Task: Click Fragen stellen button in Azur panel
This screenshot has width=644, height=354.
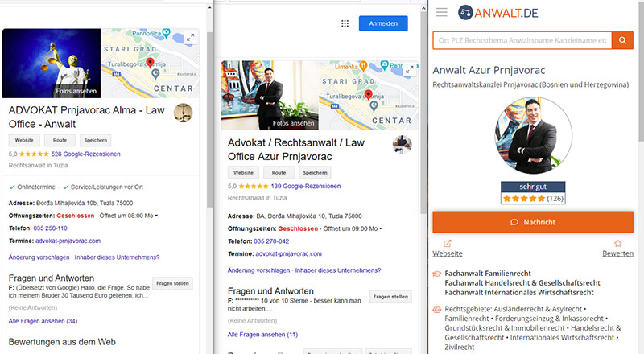Action: coord(390,297)
